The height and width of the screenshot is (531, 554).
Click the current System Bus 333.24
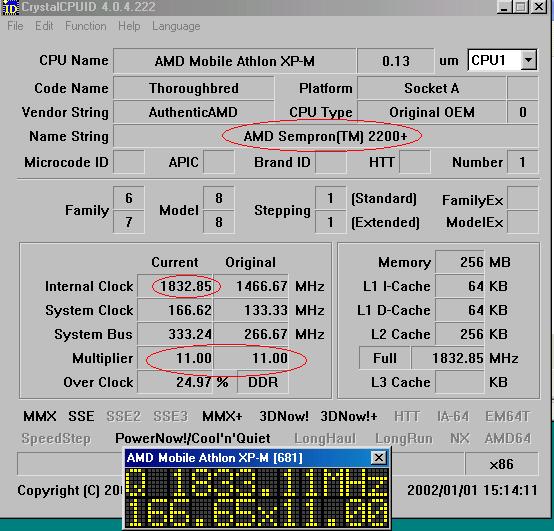click(x=175, y=334)
